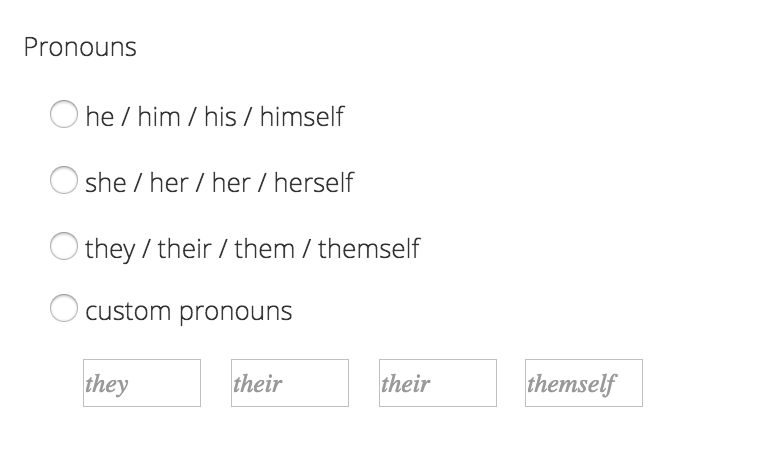The height and width of the screenshot is (450, 758).
Task: Click the "custom pronouns" label text
Action: pos(189,311)
